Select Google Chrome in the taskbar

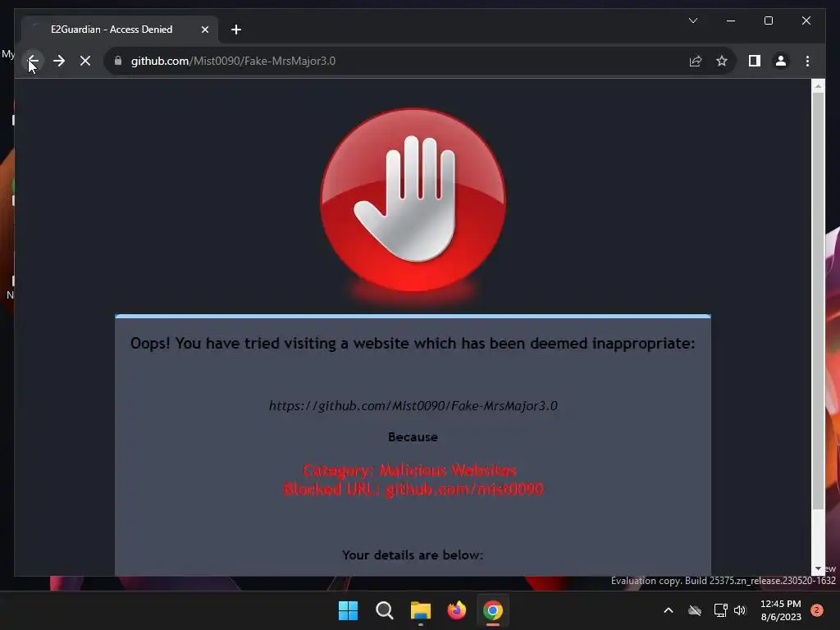coord(493,610)
